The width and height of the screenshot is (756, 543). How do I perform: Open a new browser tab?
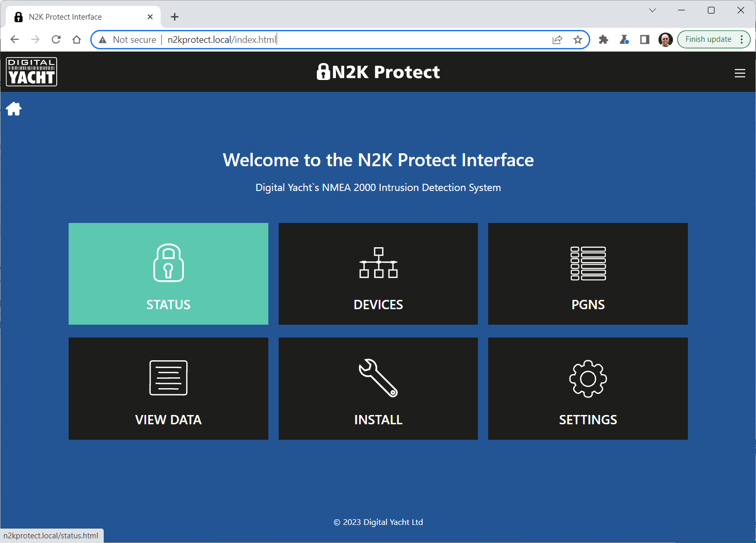(175, 17)
